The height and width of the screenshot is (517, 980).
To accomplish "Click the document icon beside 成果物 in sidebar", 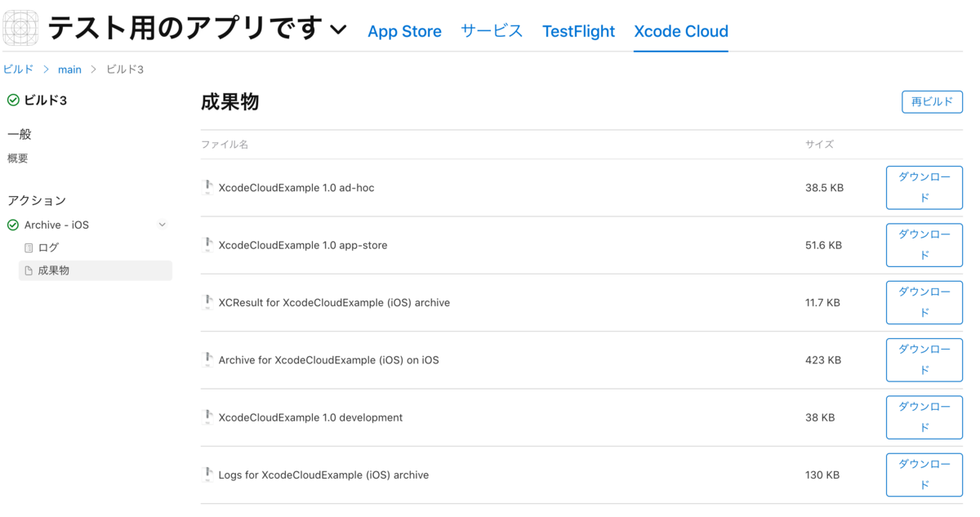I will pos(30,270).
